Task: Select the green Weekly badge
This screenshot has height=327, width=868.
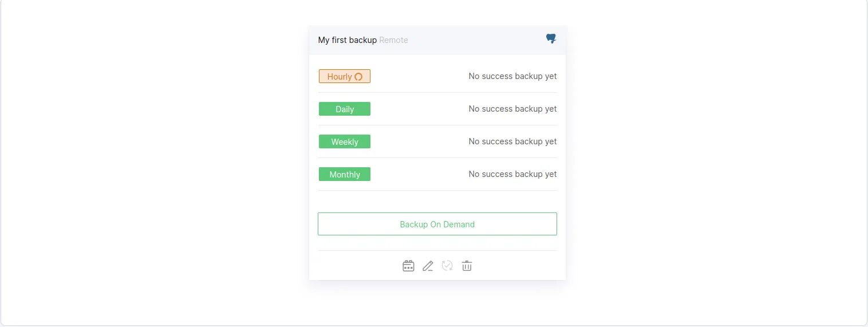Action: click(345, 141)
